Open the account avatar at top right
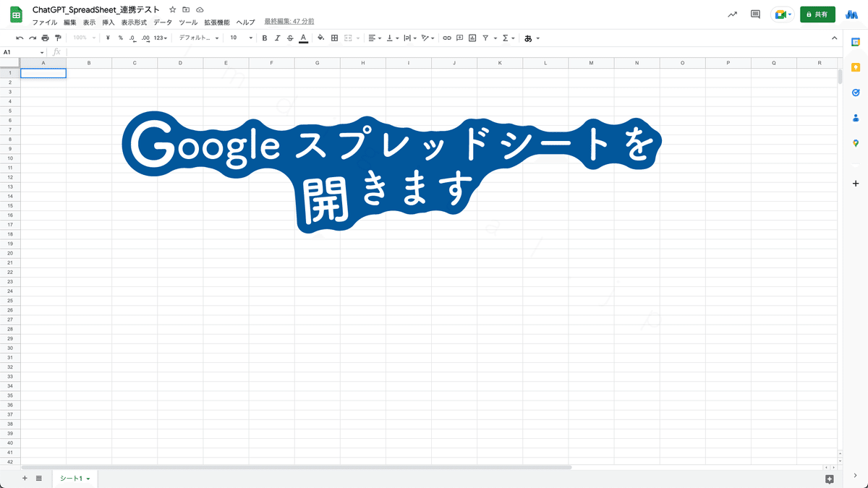868x488 pixels. pos(851,14)
